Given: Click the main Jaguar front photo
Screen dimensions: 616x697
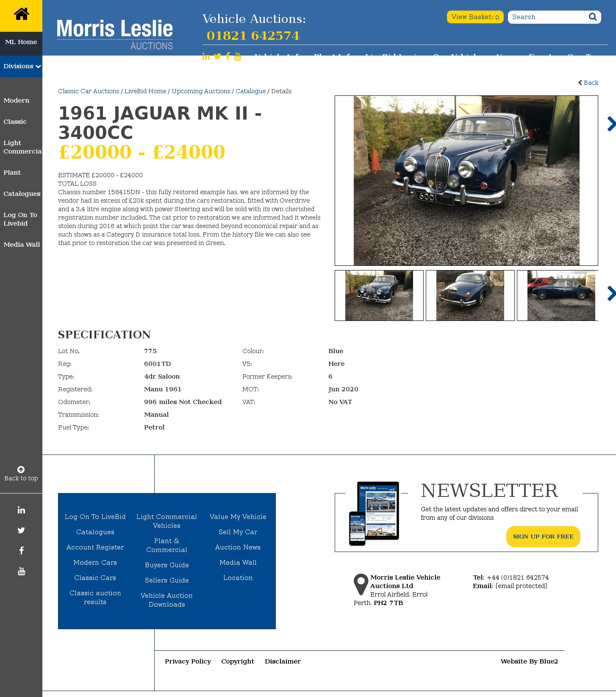Looking at the screenshot, I should point(466,181).
